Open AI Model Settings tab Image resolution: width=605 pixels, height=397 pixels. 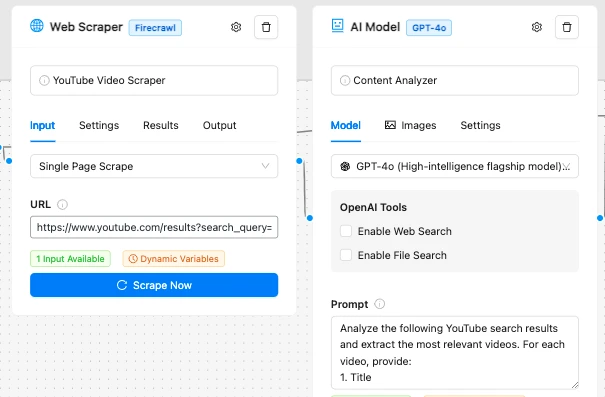(x=480, y=125)
